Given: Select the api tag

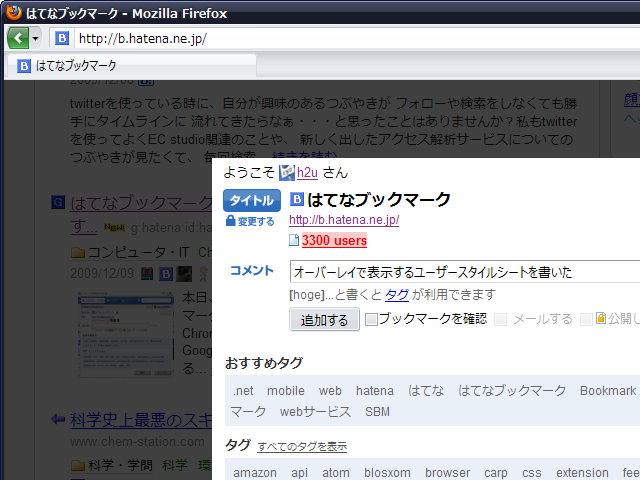Looking at the screenshot, I should click(x=299, y=473).
